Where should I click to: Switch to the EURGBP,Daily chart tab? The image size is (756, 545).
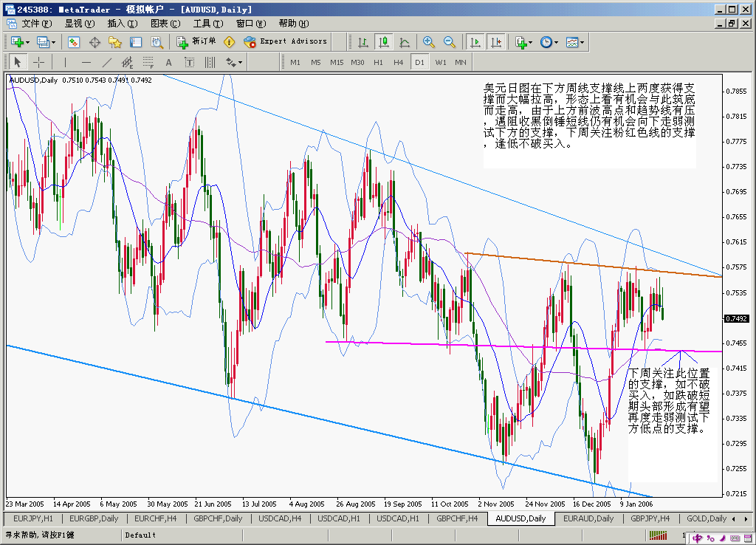click(94, 518)
